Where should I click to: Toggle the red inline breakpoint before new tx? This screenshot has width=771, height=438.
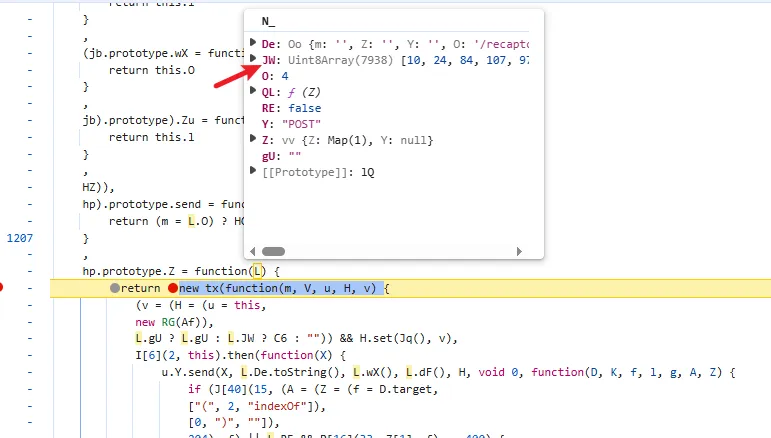pos(173,288)
